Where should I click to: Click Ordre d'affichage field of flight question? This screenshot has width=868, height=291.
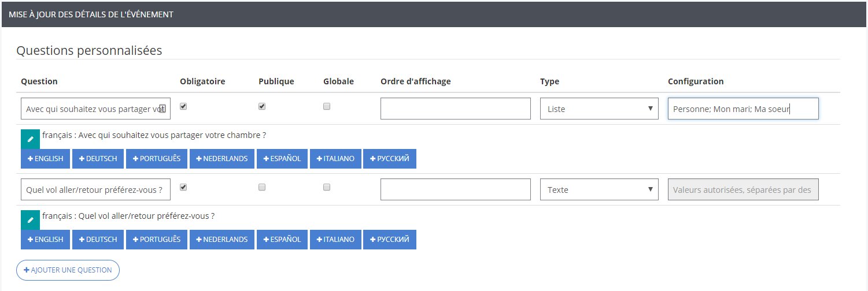click(x=455, y=189)
